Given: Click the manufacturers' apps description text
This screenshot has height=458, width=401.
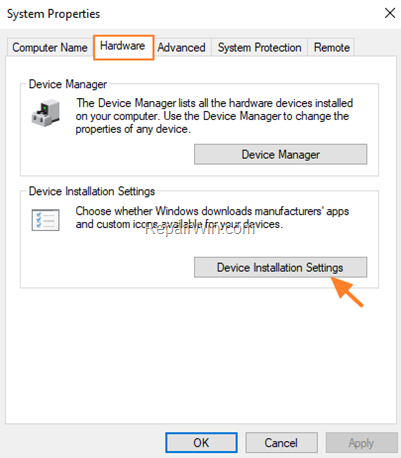Looking at the screenshot, I should pos(212,217).
